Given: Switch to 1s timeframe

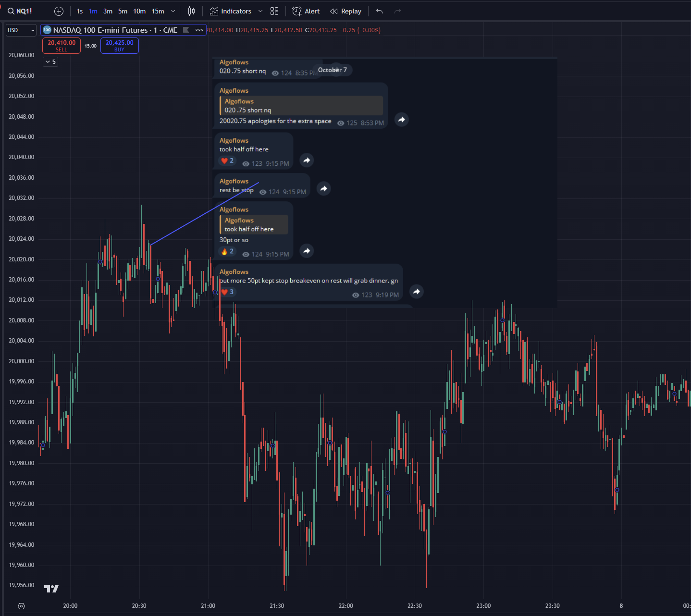Looking at the screenshot, I should click(x=80, y=11).
